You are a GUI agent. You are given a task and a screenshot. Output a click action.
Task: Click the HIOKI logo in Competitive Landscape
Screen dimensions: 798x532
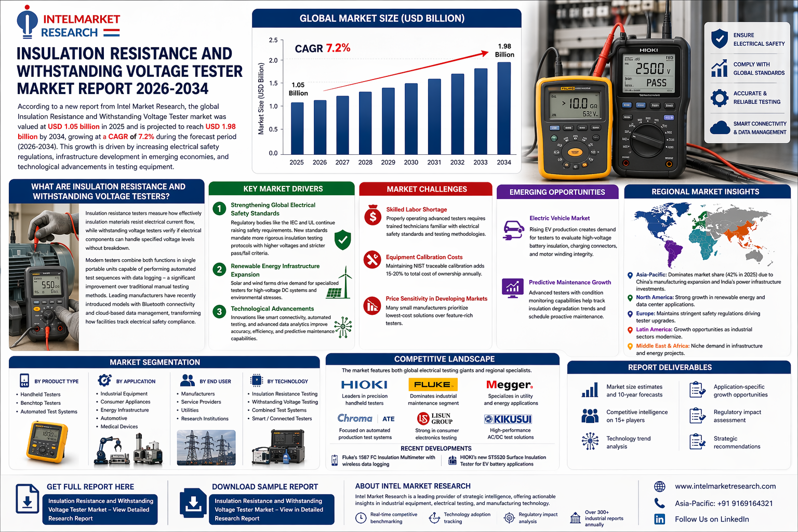pyautogui.click(x=364, y=385)
